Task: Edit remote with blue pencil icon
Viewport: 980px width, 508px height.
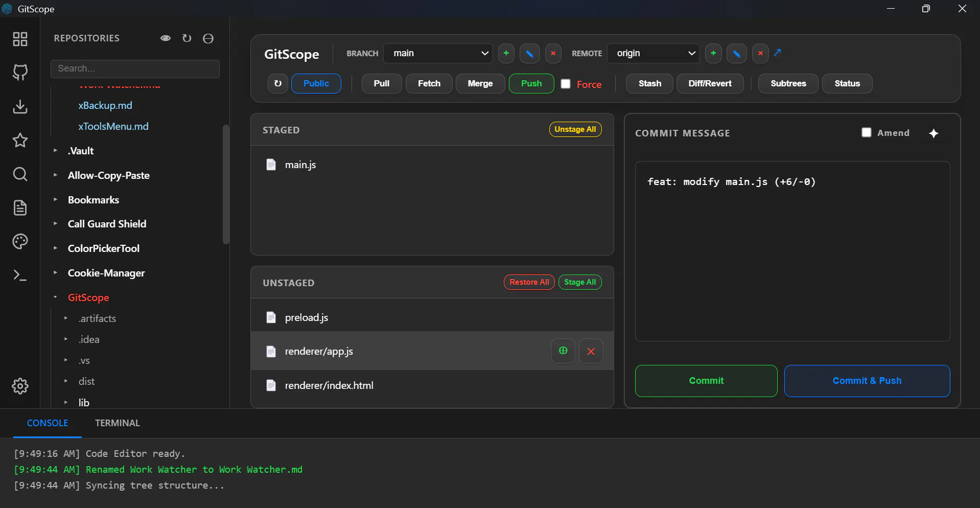Action: click(736, 53)
